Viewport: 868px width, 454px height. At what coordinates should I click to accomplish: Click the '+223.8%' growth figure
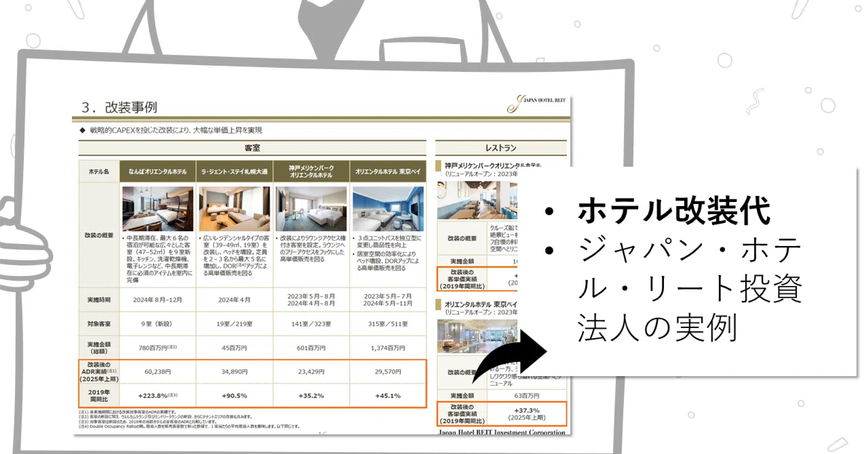(x=157, y=395)
